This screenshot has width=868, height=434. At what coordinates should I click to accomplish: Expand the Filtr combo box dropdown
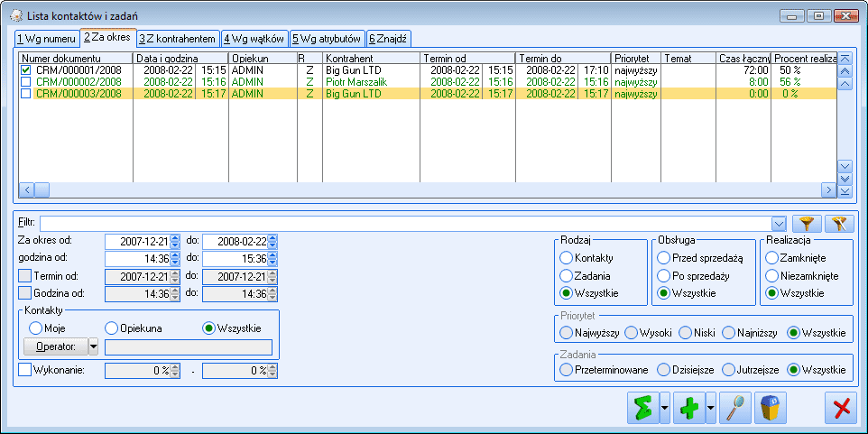pos(779,223)
